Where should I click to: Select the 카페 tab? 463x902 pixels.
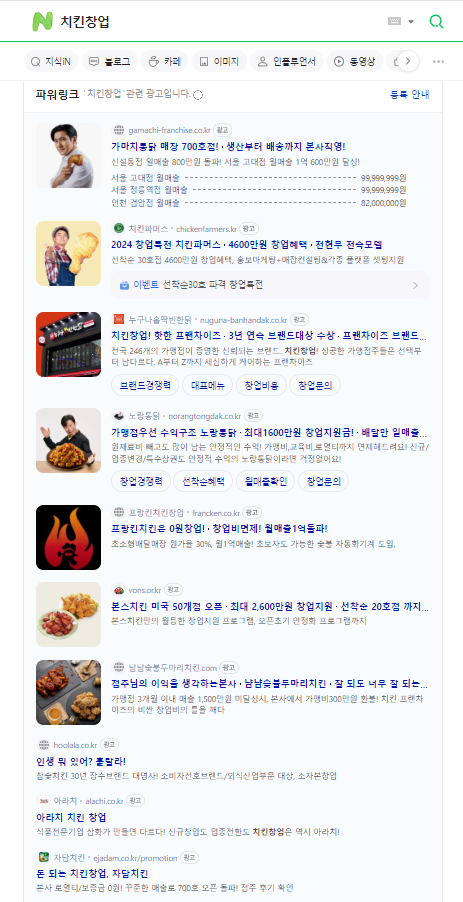click(164, 62)
